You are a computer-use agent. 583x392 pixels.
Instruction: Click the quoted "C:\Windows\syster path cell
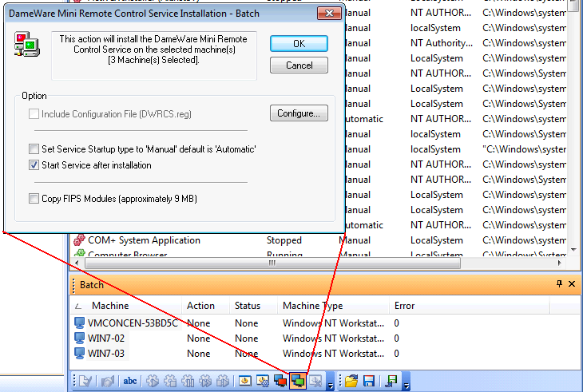click(x=524, y=149)
